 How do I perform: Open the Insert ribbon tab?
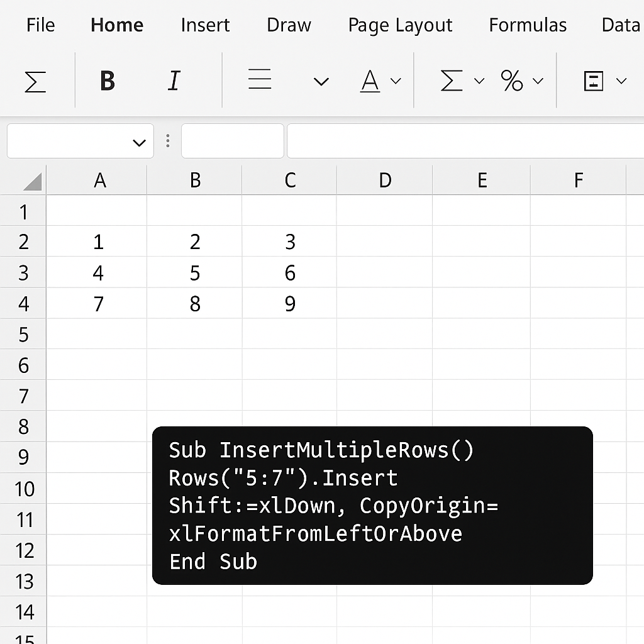coord(205,25)
